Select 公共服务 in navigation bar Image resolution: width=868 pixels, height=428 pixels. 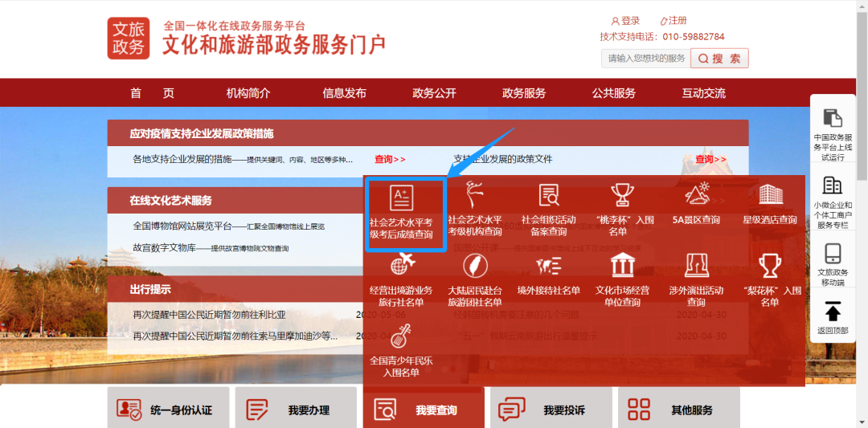click(x=614, y=93)
